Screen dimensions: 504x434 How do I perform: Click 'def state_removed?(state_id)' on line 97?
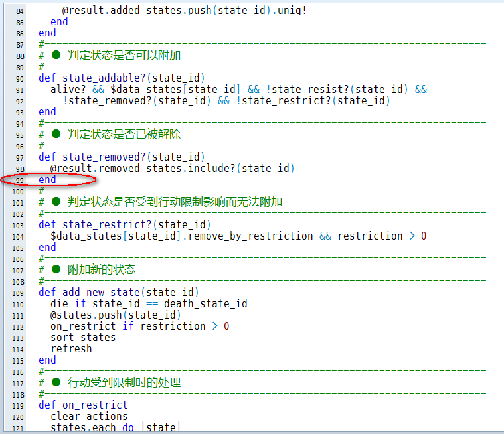pos(122,157)
